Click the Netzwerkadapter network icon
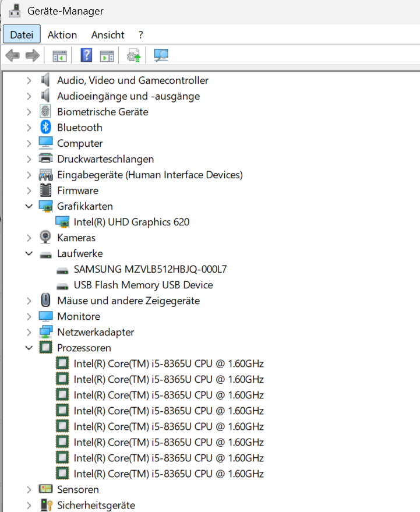This screenshot has width=420, height=512. pyautogui.click(x=45, y=332)
